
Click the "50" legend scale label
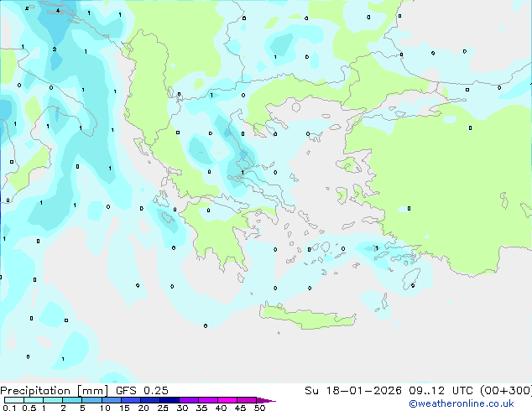click(x=259, y=408)
